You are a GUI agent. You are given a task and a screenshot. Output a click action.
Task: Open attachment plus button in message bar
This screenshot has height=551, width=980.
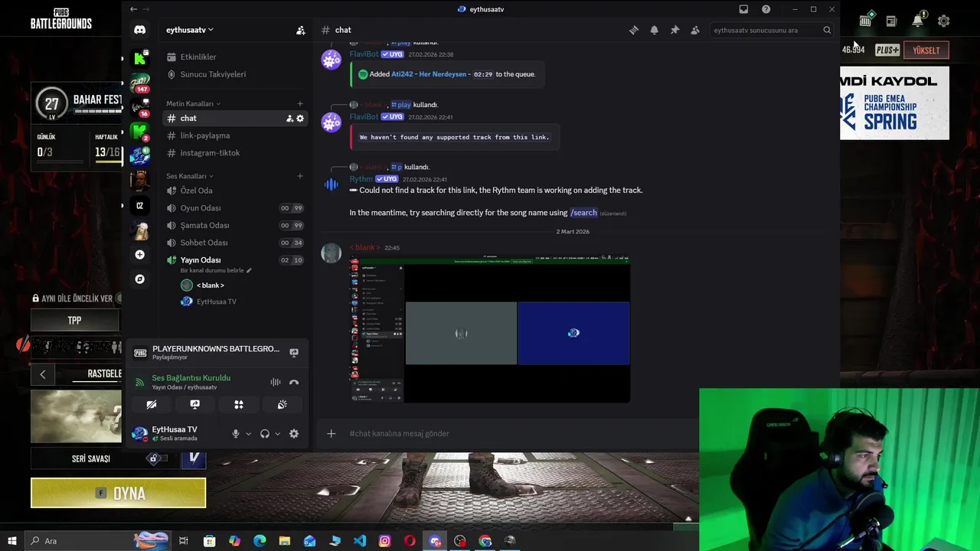point(331,434)
